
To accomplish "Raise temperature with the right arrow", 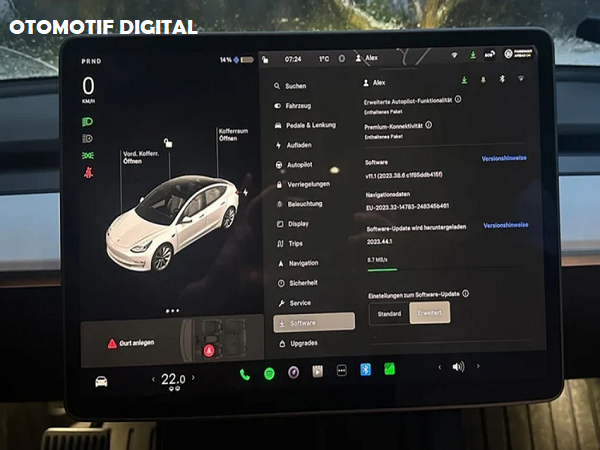I will coord(197,380).
